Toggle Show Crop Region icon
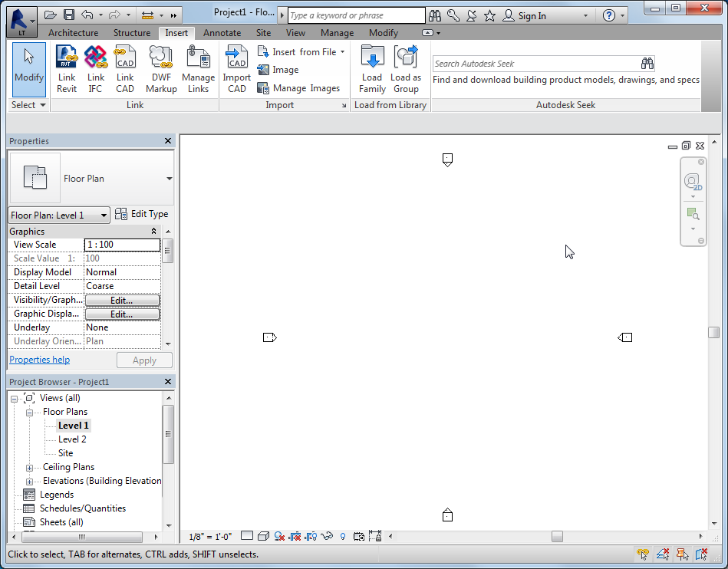 pyautogui.click(x=311, y=537)
